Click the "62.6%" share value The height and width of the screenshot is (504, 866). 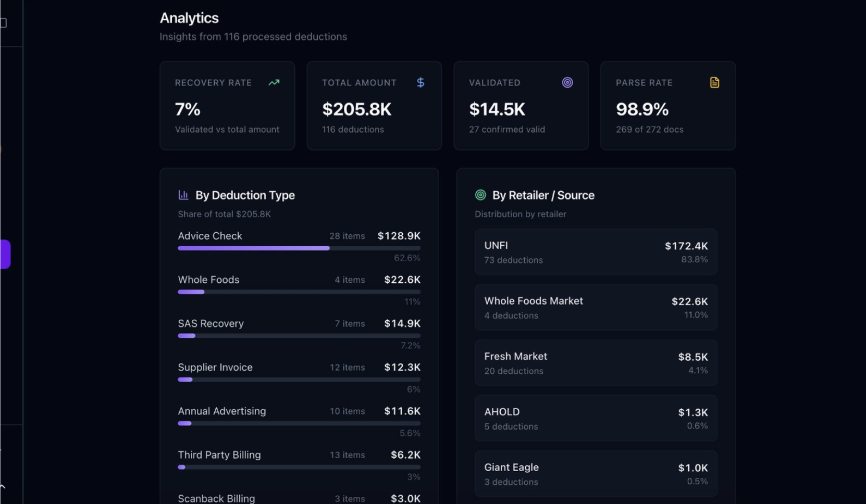click(x=407, y=258)
